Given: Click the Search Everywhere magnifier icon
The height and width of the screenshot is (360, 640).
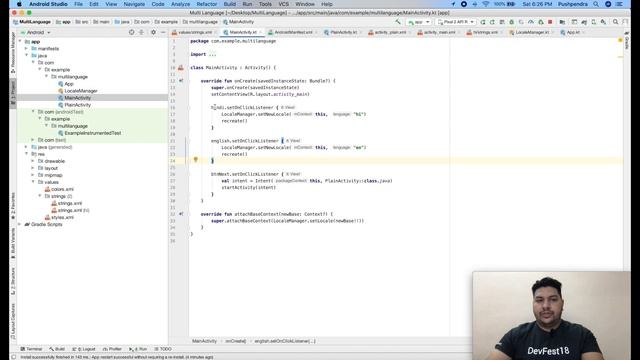Looking at the screenshot, I should click(x=615, y=22).
